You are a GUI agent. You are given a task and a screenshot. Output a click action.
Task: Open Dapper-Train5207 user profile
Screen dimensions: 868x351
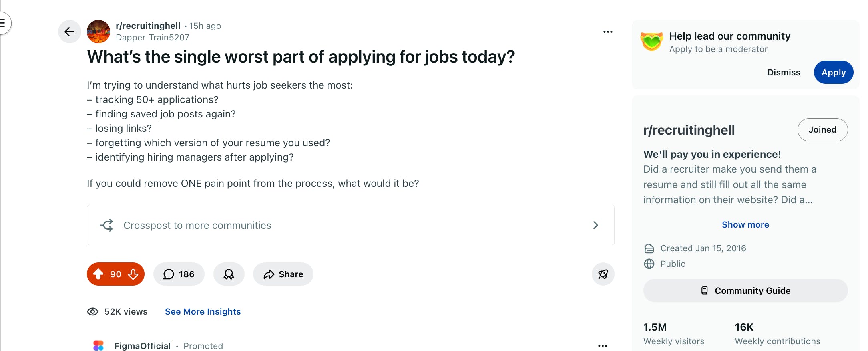(x=152, y=38)
